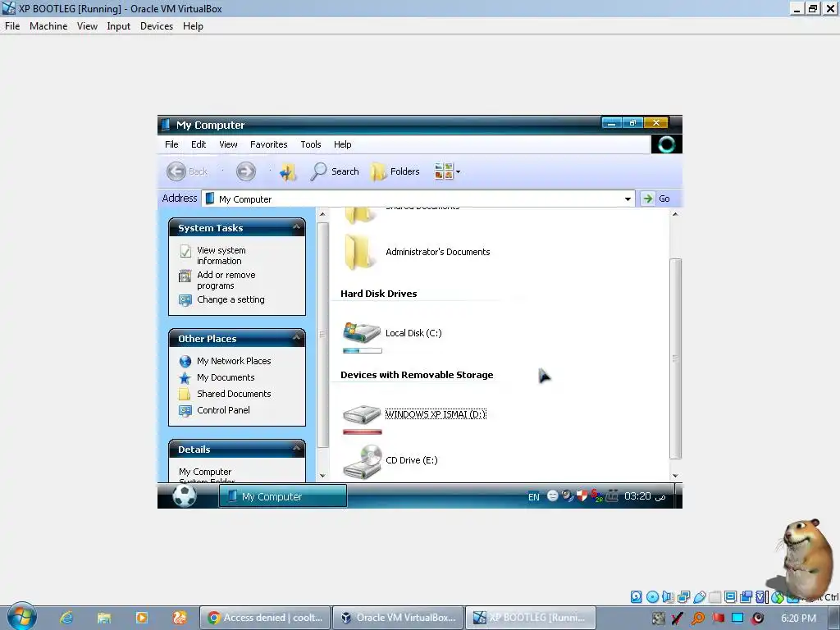Collapse the System Tasks panel

pyautogui.click(x=296, y=227)
